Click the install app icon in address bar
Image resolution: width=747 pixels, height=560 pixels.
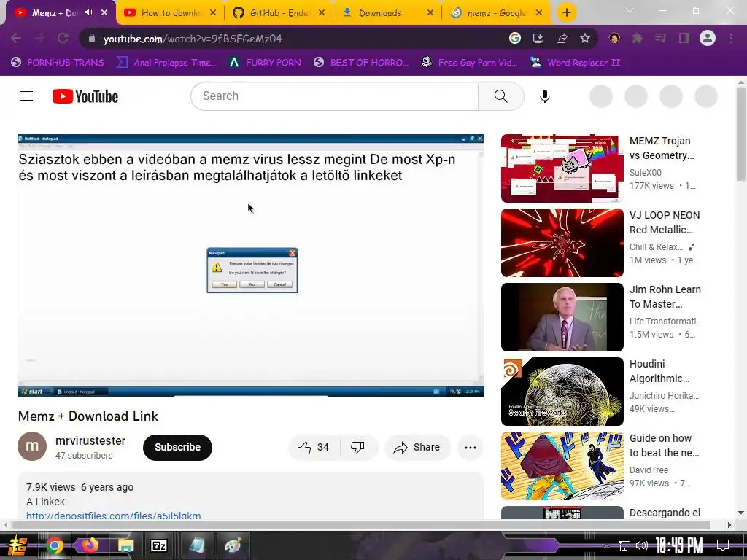coord(538,38)
